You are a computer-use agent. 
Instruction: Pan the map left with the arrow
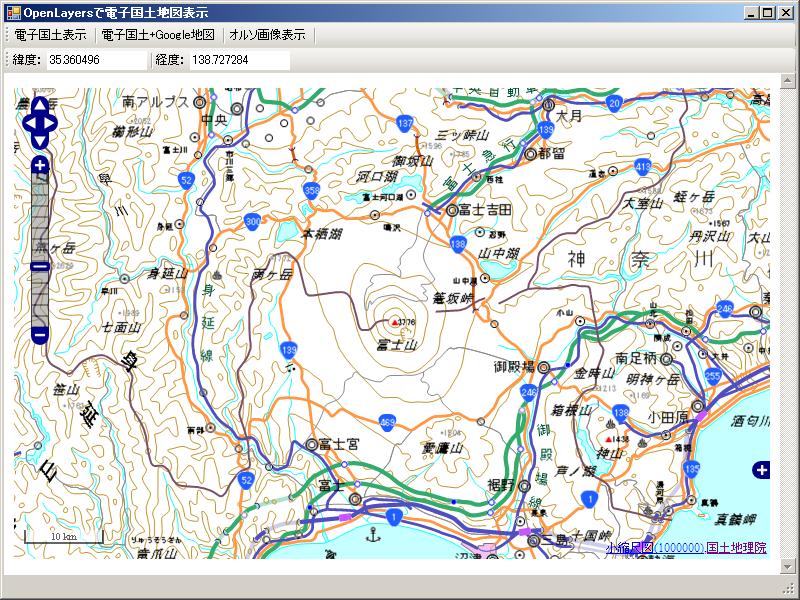click(x=28, y=123)
